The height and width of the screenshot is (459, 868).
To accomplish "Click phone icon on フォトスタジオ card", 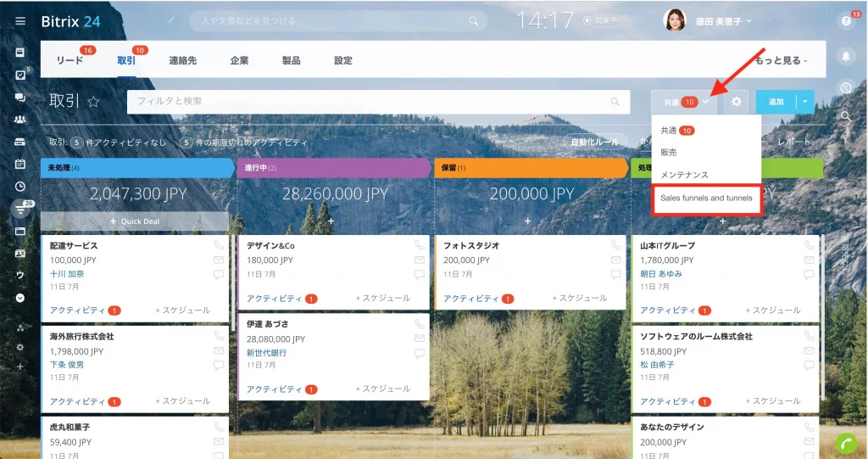I will point(616,245).
